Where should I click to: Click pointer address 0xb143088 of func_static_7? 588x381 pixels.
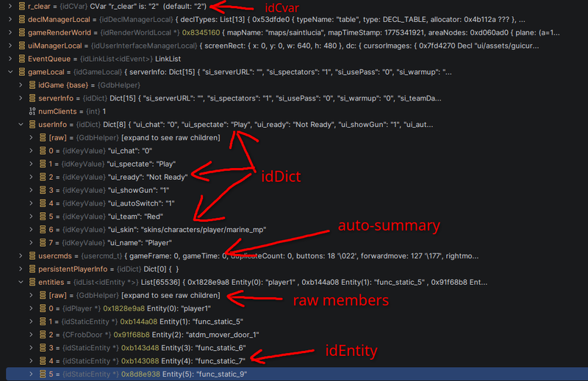click(140, 360)
